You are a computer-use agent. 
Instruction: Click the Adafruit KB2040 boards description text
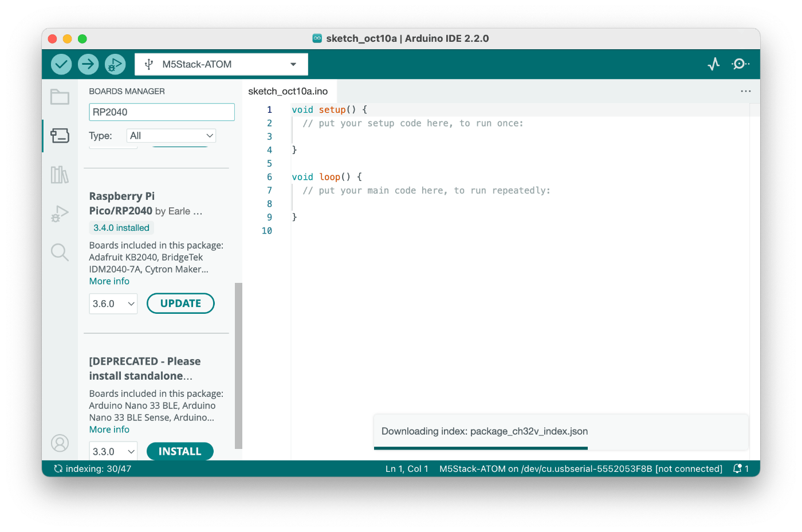point(156,257)
